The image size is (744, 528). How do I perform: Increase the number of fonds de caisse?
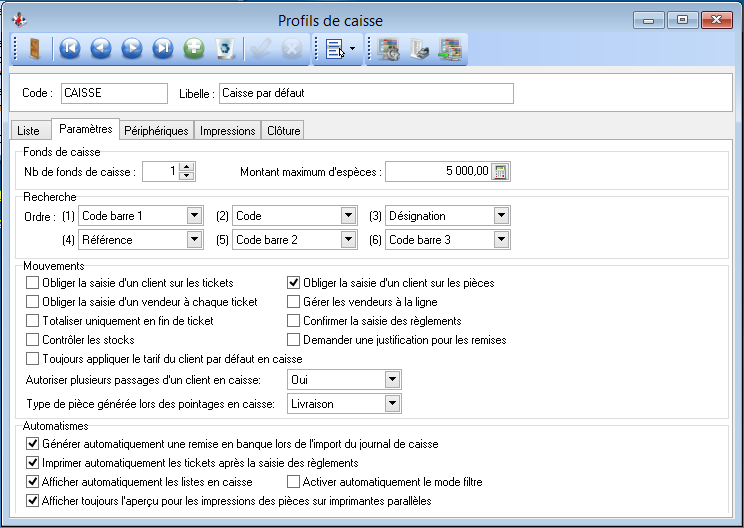tap(187, 167)
